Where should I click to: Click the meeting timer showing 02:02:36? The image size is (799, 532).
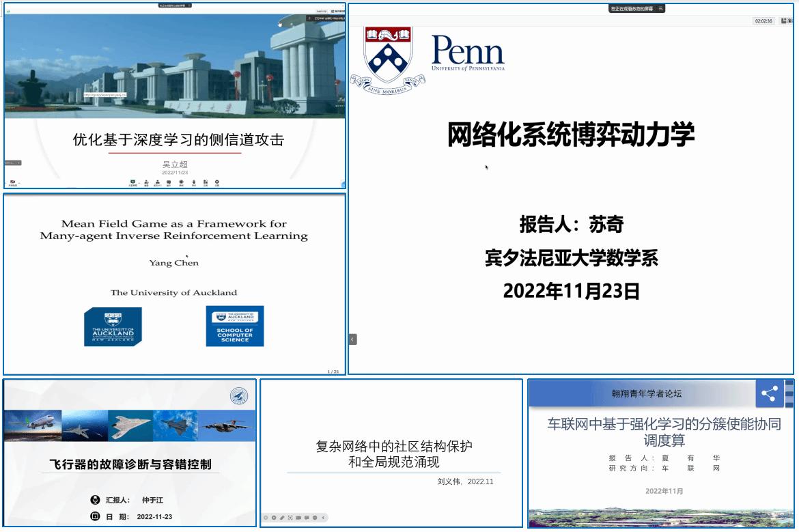(763, 21)
